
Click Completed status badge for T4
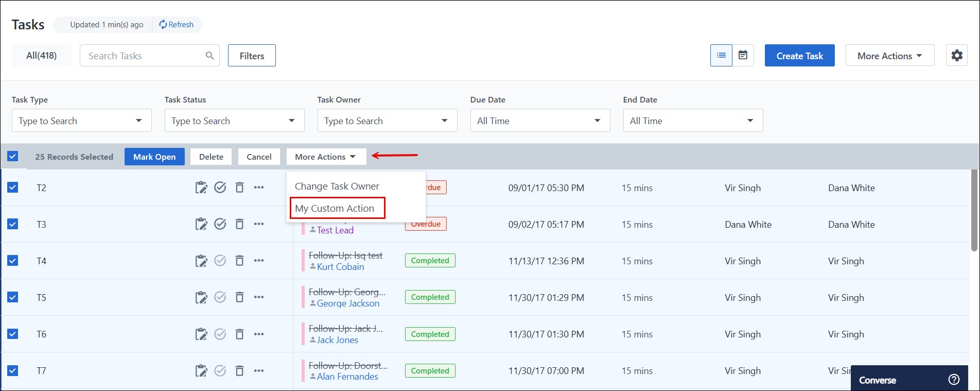point(430,261)
